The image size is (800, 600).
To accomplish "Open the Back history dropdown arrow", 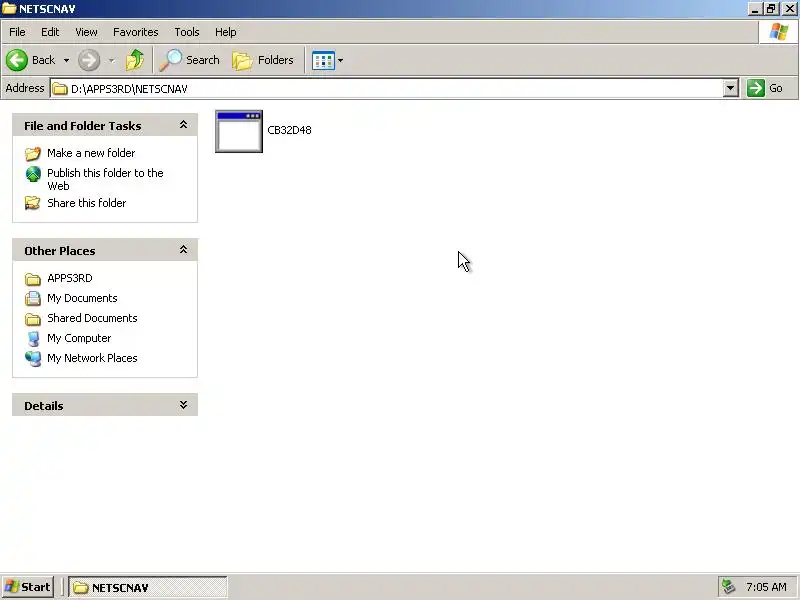I will (x=66, y=61).
